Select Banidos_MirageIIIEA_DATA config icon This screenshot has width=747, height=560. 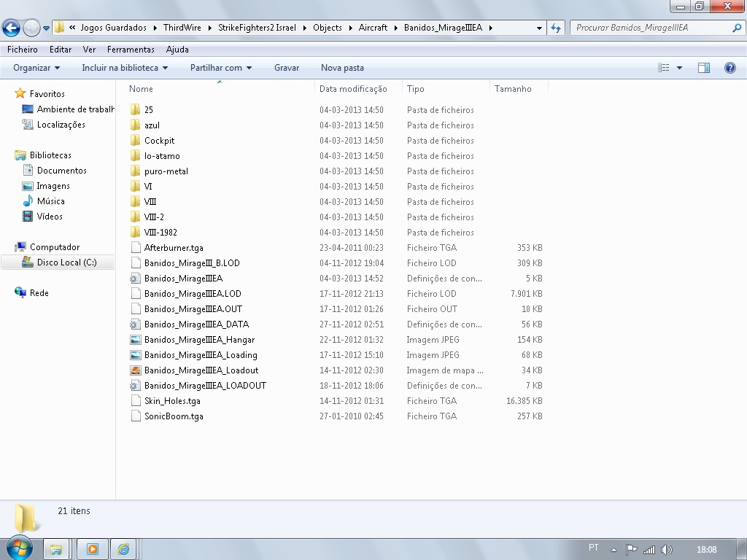(135, 324)
